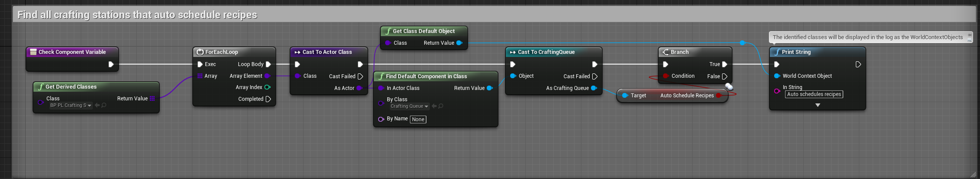Select the Get Class Default Object node header
This screenshot has width=980, height=179.
(x=423, y=31)
